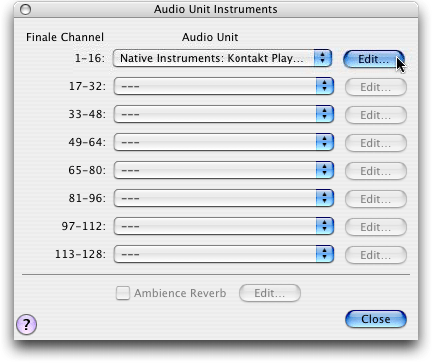The image size is (432, 363).
Task: Choose an Audio Unit for channels 113-128
Action: (x=224, y=254)
